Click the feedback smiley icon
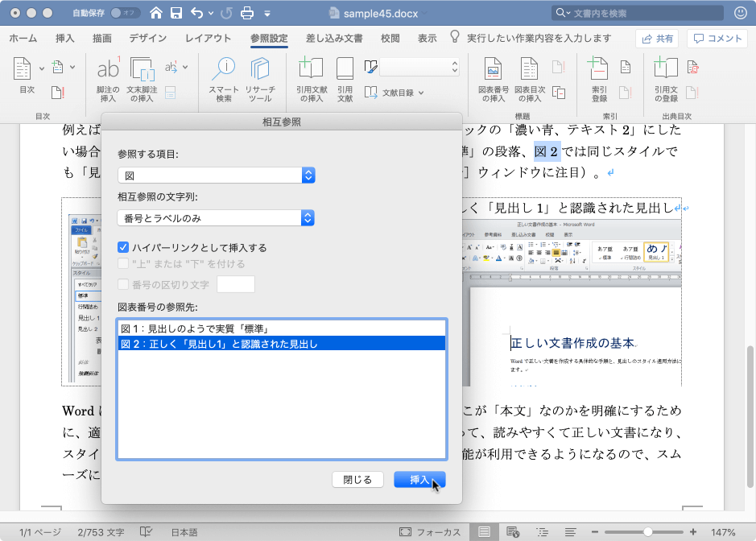Image resolution: width=756 pixels, height=541 pixels. (x=741, y=13)
